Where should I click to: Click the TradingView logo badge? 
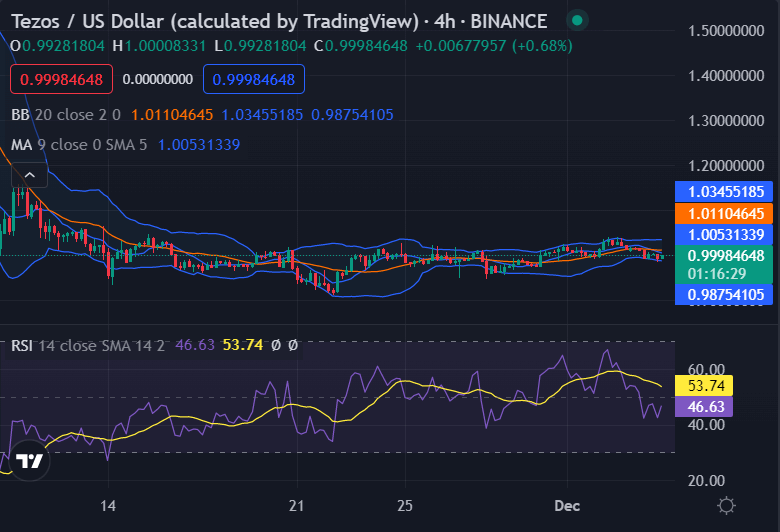(x=29, y=461)
